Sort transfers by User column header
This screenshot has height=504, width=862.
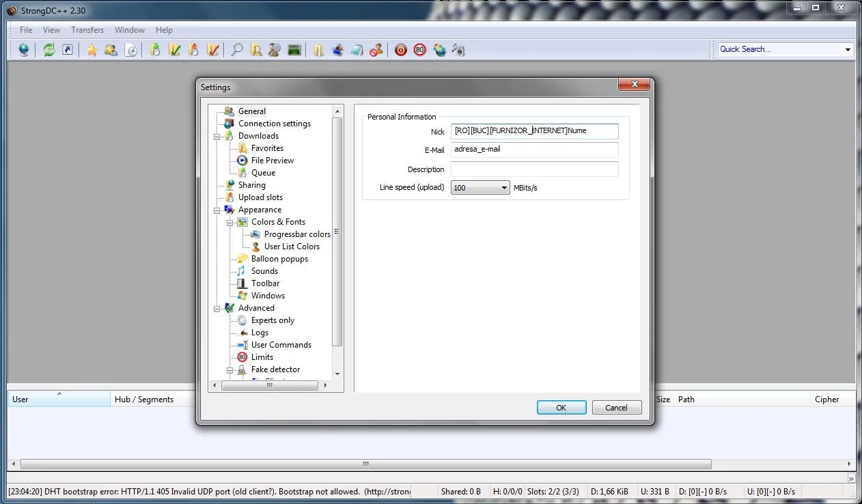tap(59, 400)
